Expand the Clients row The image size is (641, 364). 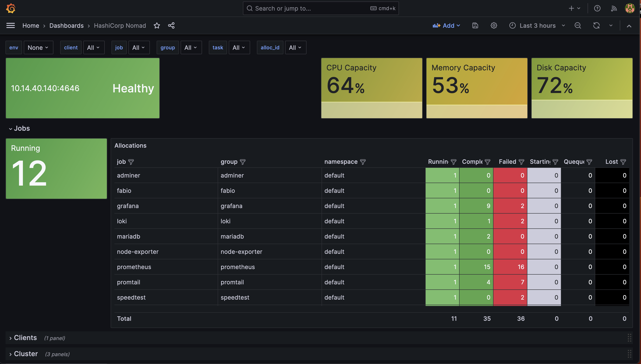coord(25,338)
